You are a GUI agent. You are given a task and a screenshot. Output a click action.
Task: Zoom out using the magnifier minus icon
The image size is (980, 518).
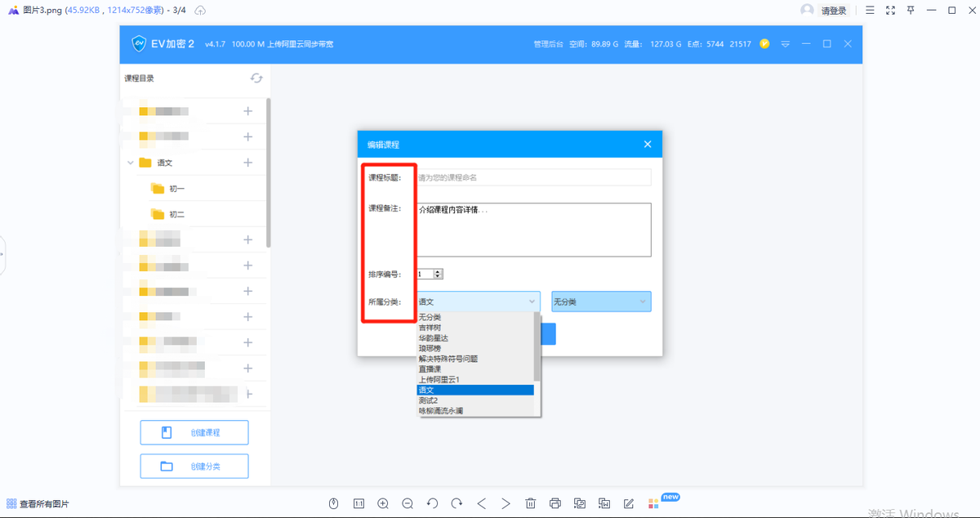tap(408, 503)
